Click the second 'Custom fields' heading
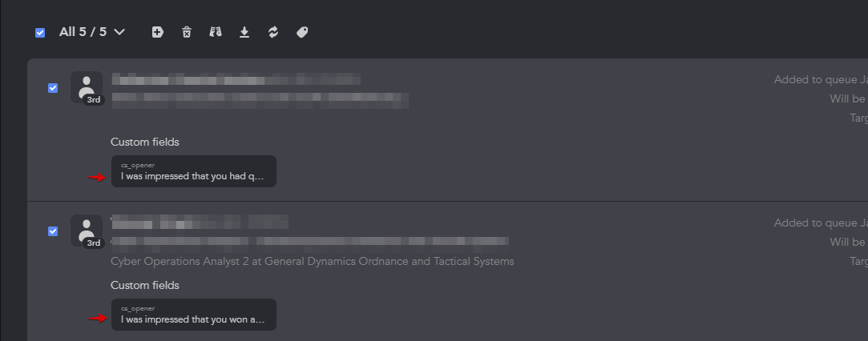The image size is (868, 341). [145, 285]
